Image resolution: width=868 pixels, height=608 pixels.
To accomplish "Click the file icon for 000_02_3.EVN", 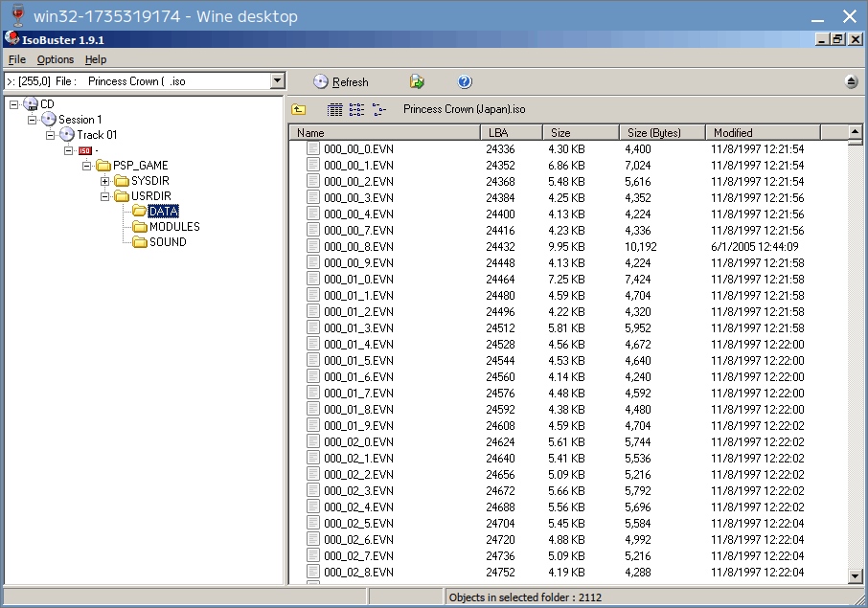I will coord(313,491).
